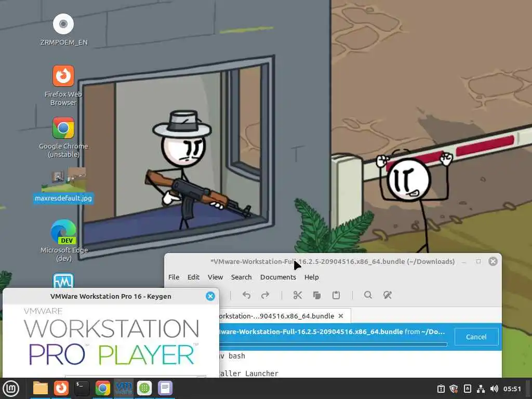Open the View menu in text editor

(216, 277)
